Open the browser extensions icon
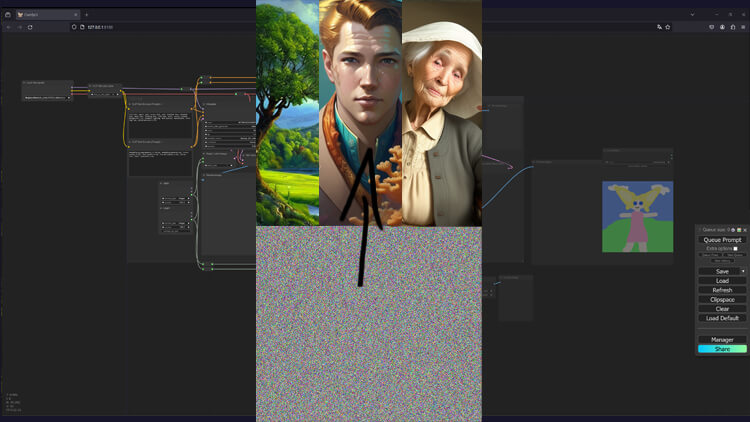 pos(733,27)
